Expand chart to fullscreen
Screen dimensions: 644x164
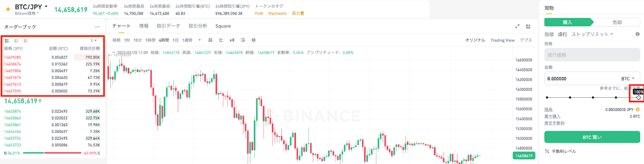(517, 27)
